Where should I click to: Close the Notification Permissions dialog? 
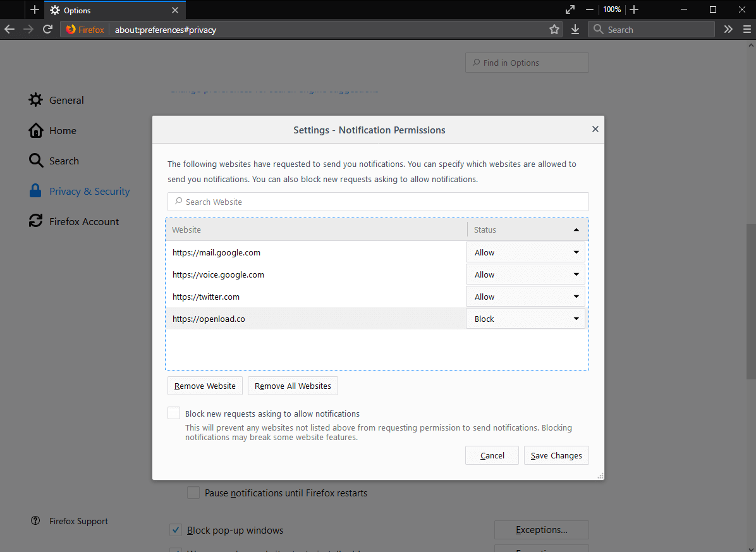pyautogui.click(x=595, y=129)
